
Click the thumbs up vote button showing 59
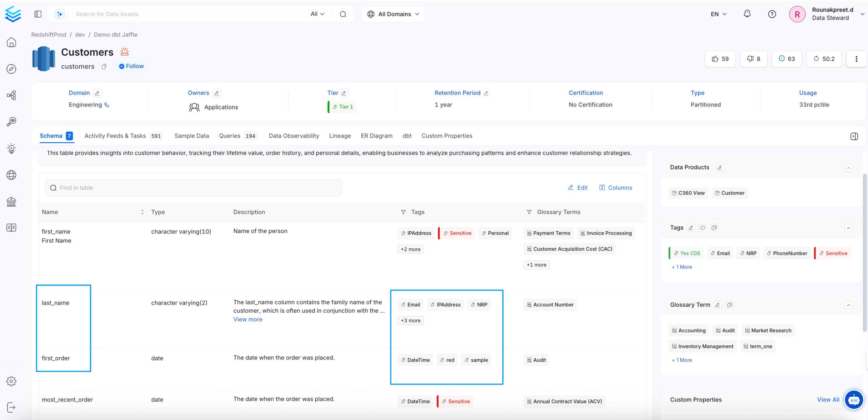pyautogui.click(x=720, y=59)
